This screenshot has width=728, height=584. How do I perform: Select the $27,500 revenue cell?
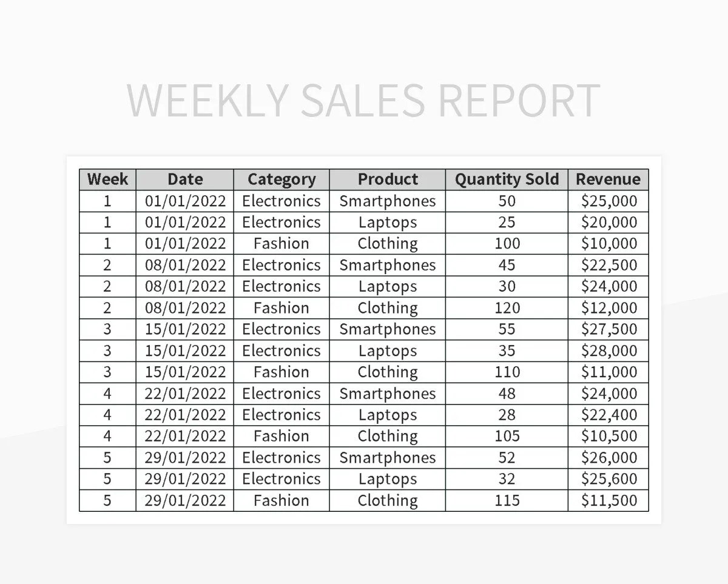tap(608, 329)
